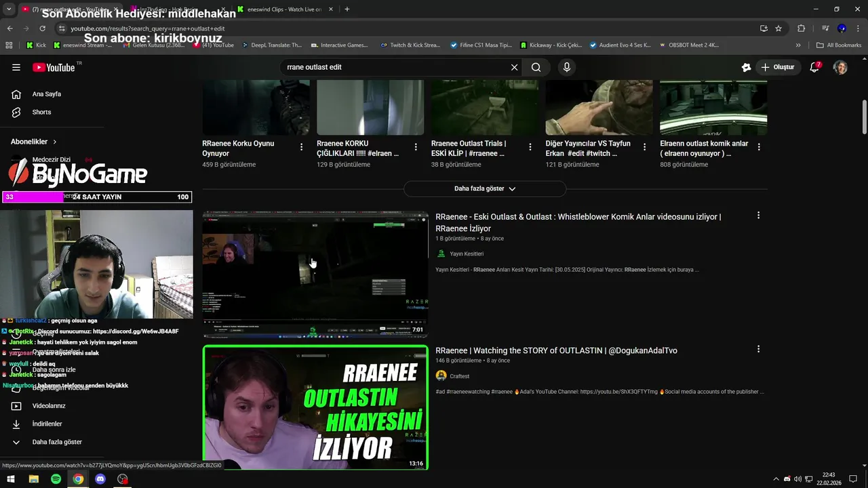Viewport: 868px width, 488px height.
Task: Open options for Raenee KORKU ÇIĞLIKLARI short
Action: coord(416,147)
